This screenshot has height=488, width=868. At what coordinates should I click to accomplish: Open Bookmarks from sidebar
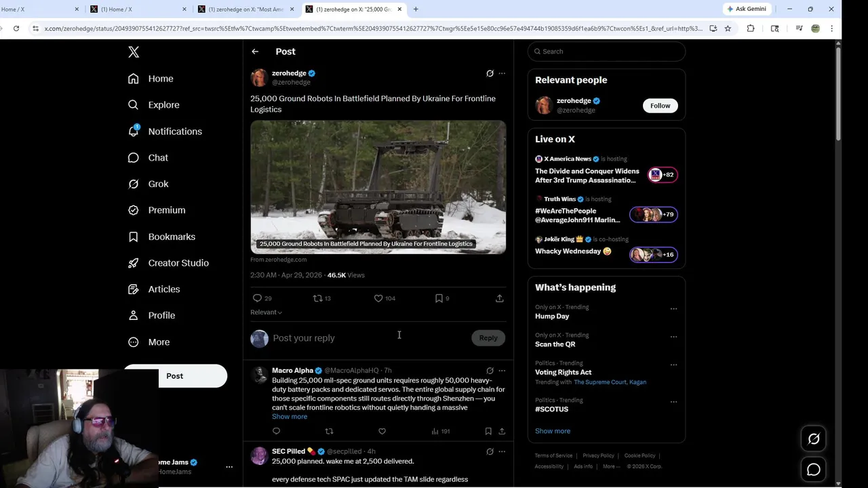[x=161, y=237]
